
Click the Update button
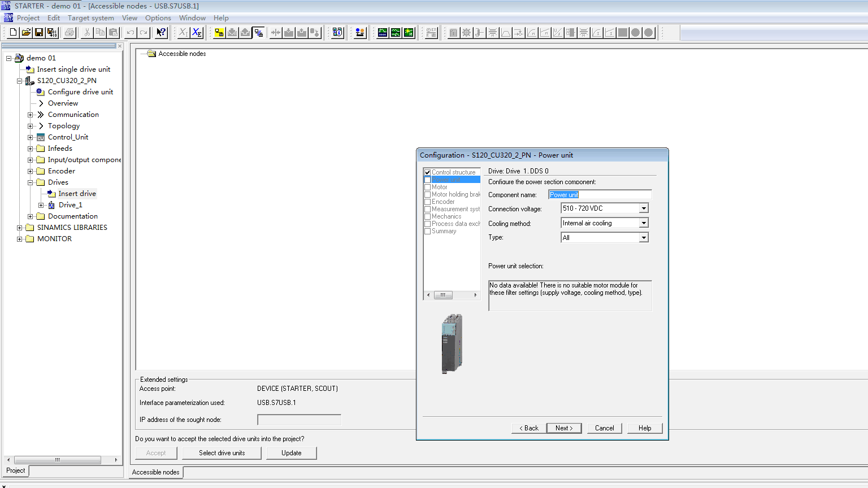(292, 453)
